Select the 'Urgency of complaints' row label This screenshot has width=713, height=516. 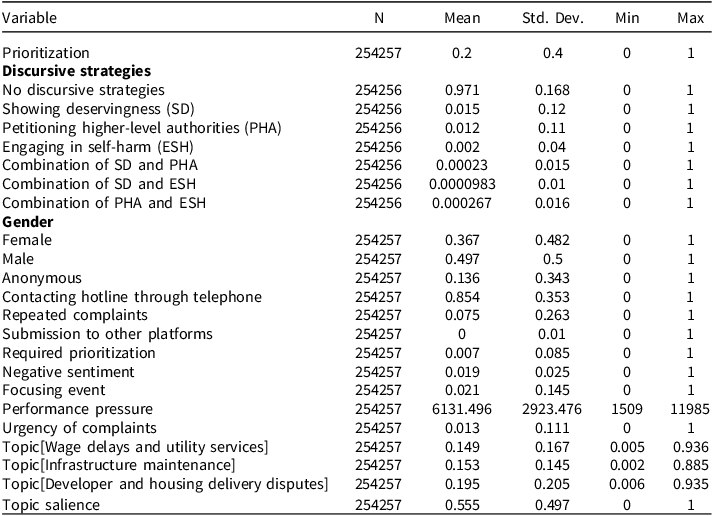click(79, 428)
